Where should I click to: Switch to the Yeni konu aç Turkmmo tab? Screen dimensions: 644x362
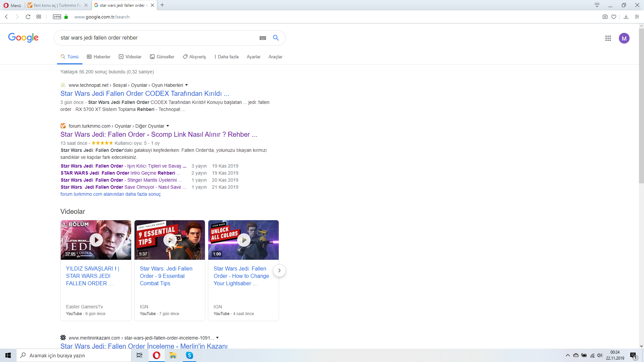[55, 5]
